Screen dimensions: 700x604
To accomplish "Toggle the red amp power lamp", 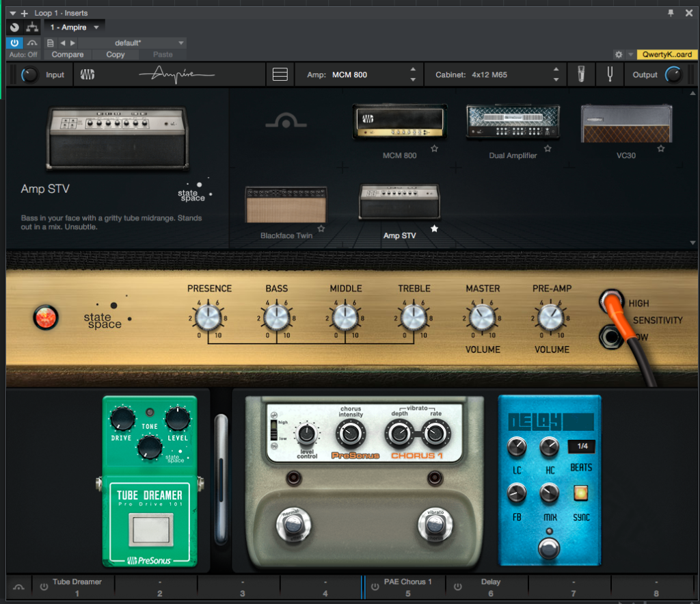I will click(46, 317).
